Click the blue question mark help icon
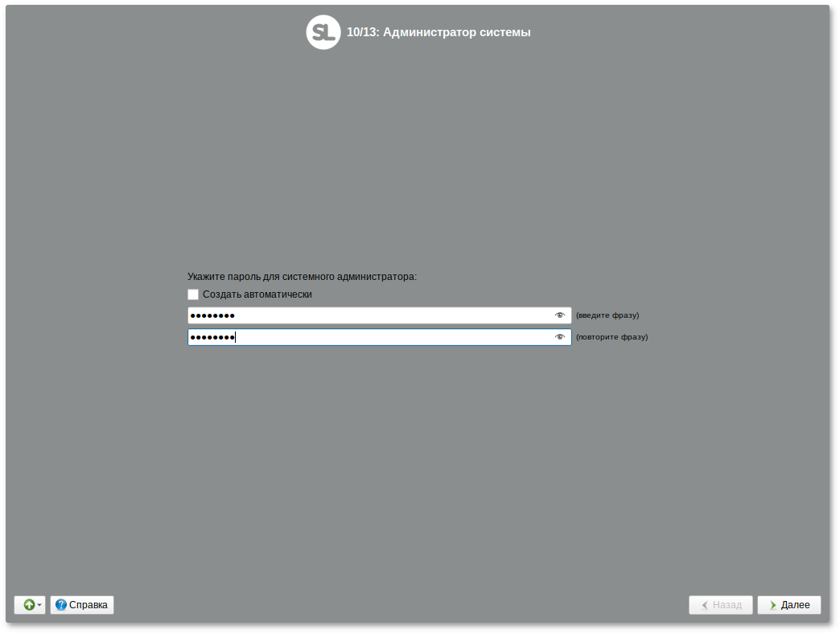 tap(61, 605)
